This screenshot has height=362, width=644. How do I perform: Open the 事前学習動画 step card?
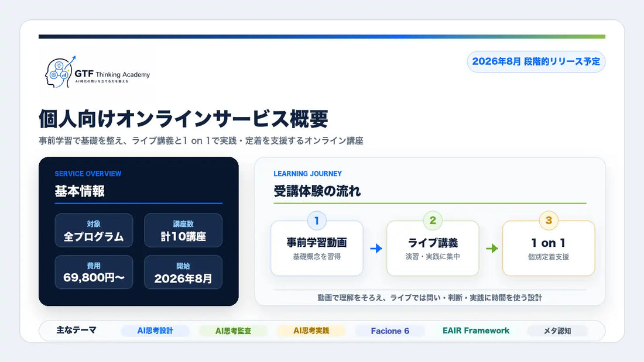(317, 249)
